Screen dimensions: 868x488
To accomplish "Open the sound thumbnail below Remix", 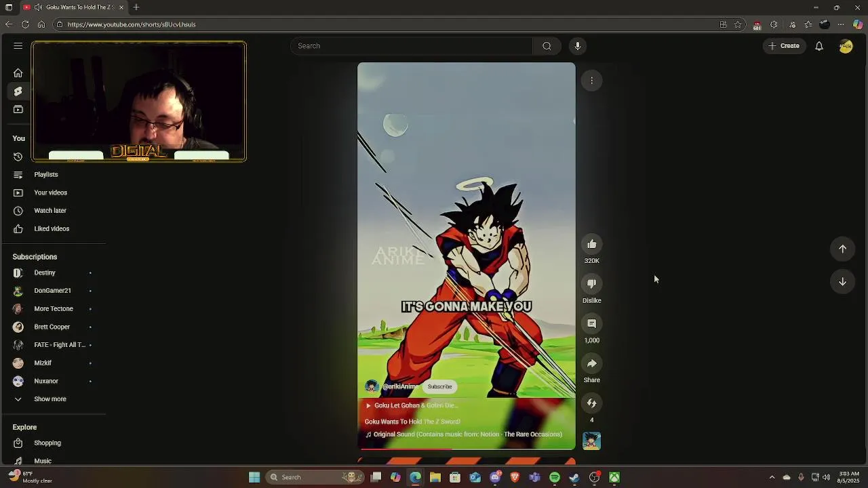I will tap(592, 441).
